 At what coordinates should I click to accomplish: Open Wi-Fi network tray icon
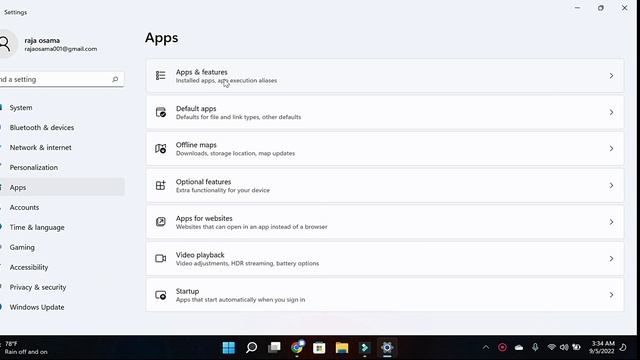point(551,347)
